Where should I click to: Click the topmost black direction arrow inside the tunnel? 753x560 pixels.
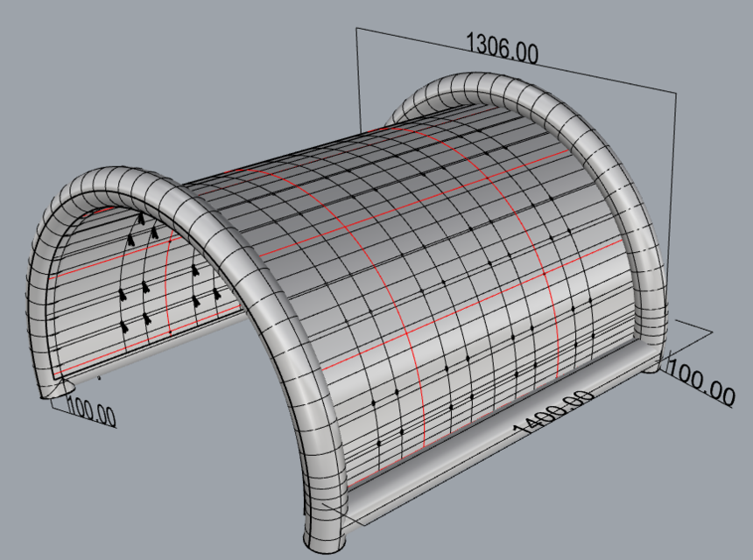click(x=138, y=216)
